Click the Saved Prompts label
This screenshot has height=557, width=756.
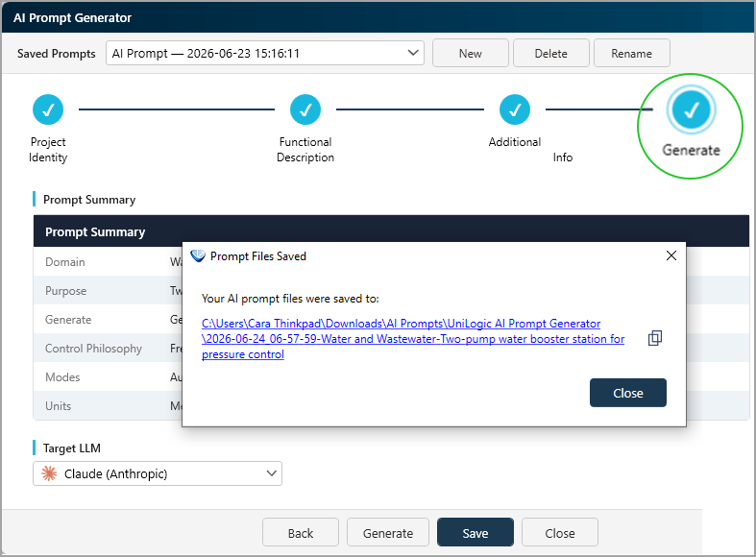click(57, 54)
